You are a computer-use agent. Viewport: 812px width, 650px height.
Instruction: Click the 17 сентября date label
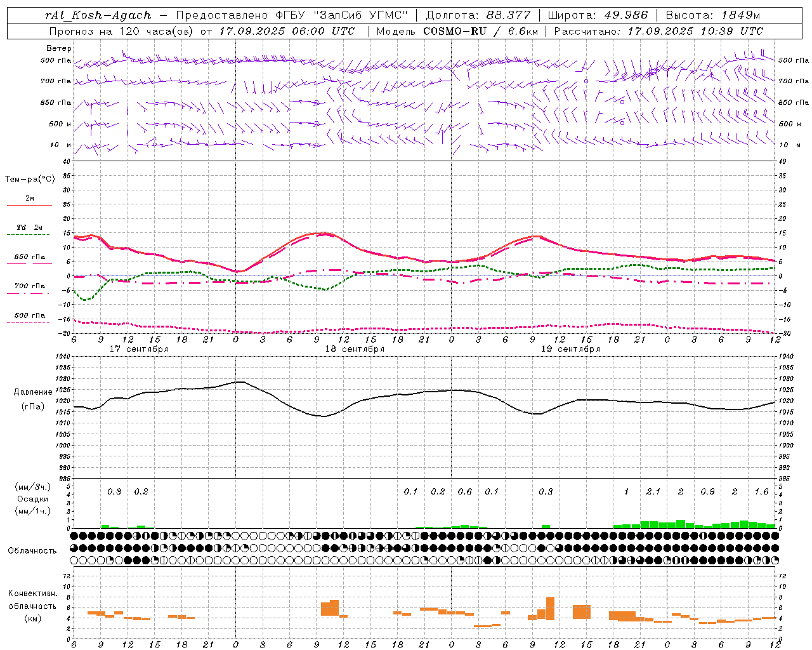[139, 349]
